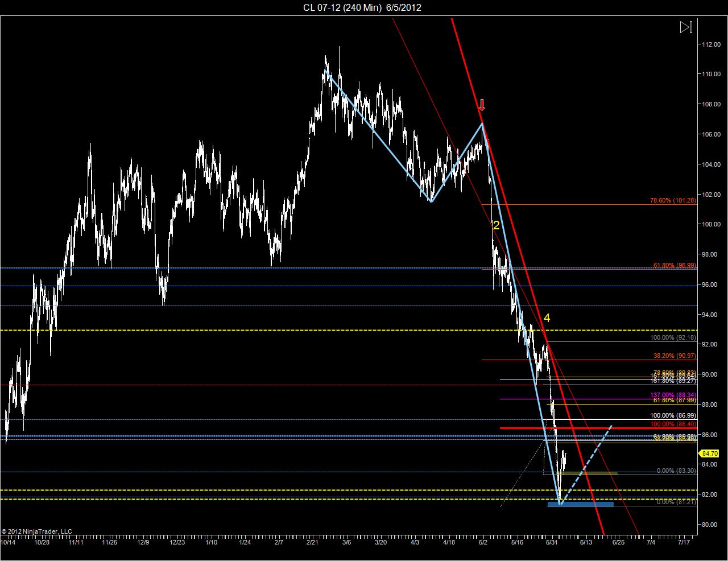728x561 pixels.
Task: Click the 5/31 date on the time axis
Action: [x=551, y=542]
